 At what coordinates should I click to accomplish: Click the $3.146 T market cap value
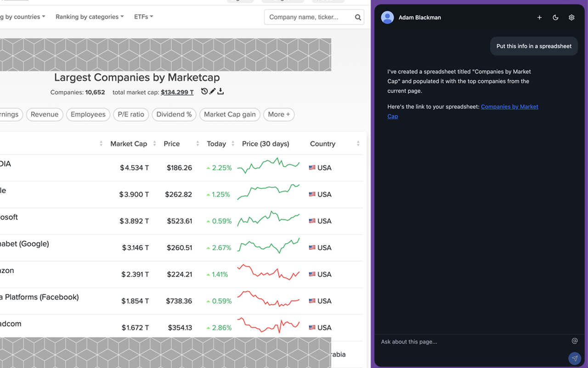[136, 248]
